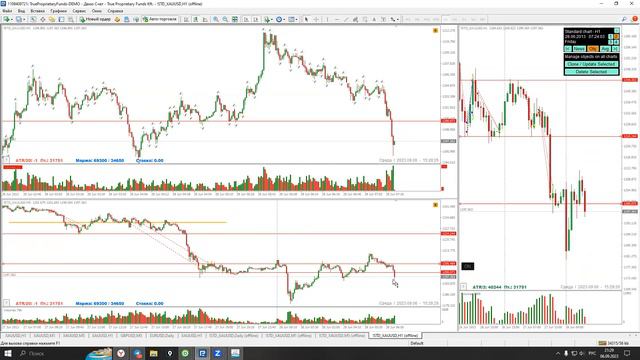Viewport: 640px width, 360px height.
Task: Open the Profiles toolbar icon
Action: click(x=19, y=19)
